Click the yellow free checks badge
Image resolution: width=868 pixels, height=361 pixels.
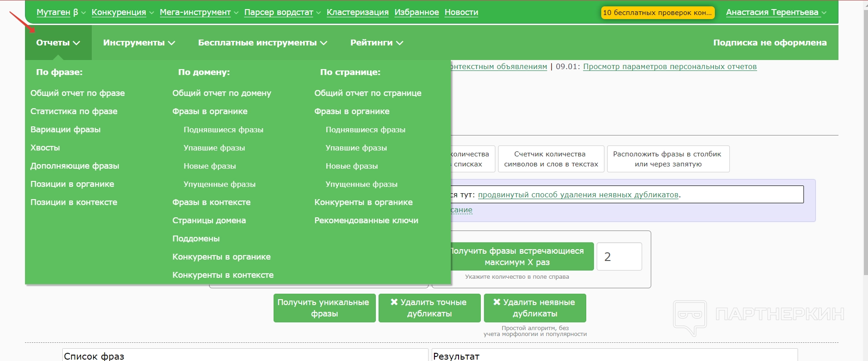pyautogui.click(x=658, y=13)
